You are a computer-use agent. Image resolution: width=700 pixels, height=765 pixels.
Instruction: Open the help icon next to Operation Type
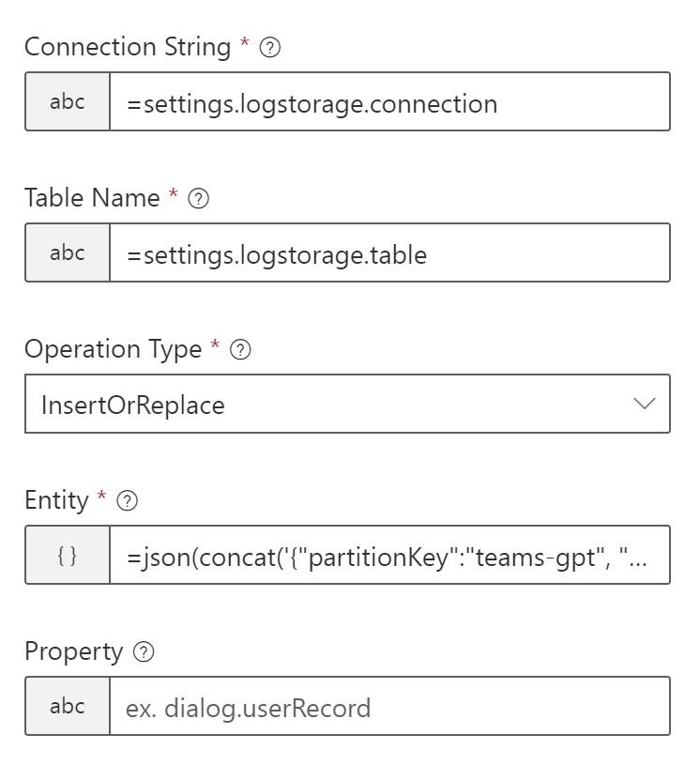pyautogui.click(x=242, y=348)
